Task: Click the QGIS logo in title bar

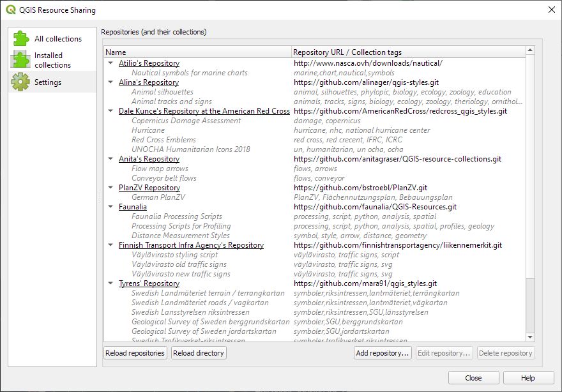Action: [10, 10]
